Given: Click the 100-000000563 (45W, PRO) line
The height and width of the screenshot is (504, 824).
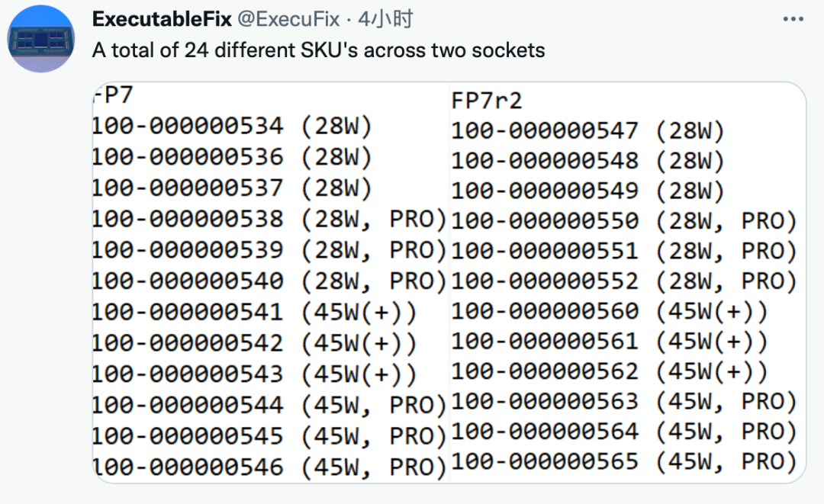Looking at the screenshot, I should point(624,402).
